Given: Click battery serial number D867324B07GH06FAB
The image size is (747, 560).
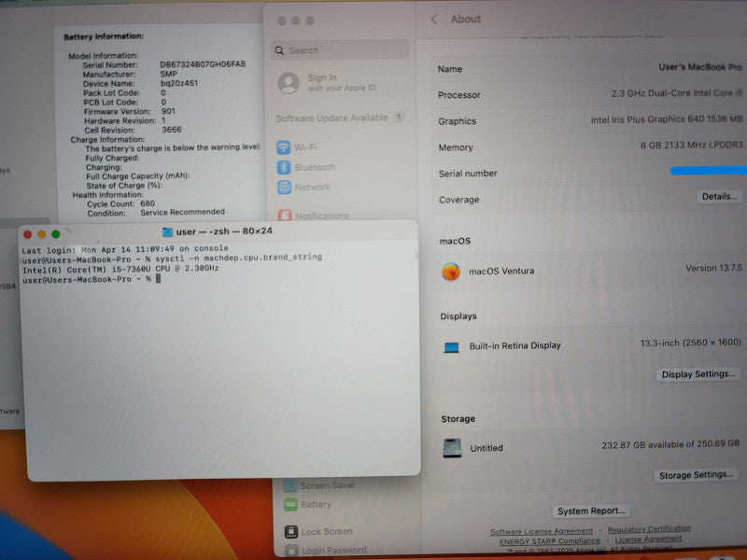Looking at the screenshot, I should pyautogui.click(x=203, y=63).
